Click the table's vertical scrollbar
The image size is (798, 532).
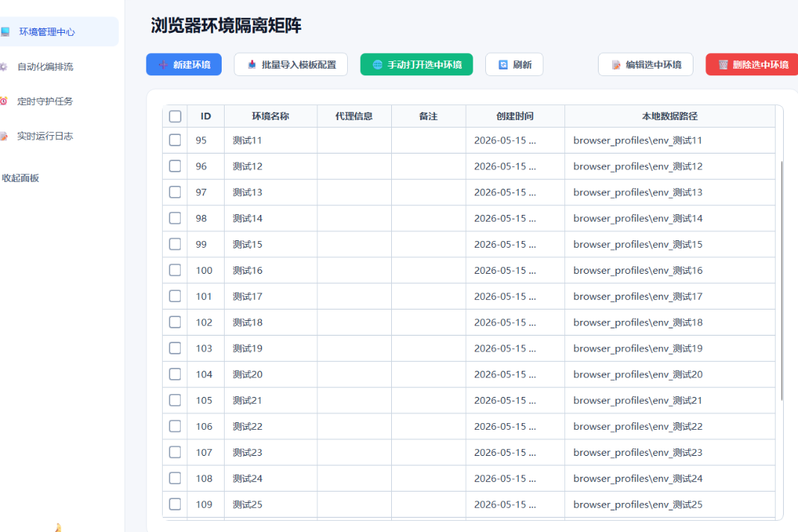coord(782,280)
